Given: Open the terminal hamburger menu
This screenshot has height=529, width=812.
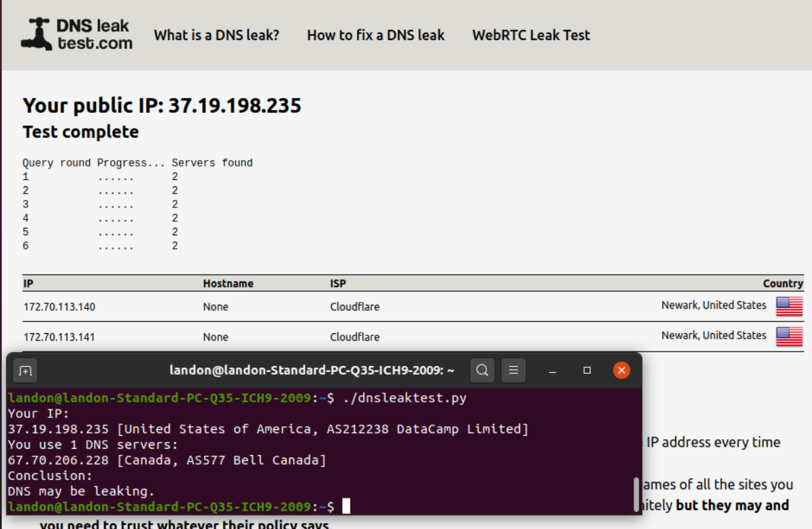Looking at the screenshot, I should [513, 371].
